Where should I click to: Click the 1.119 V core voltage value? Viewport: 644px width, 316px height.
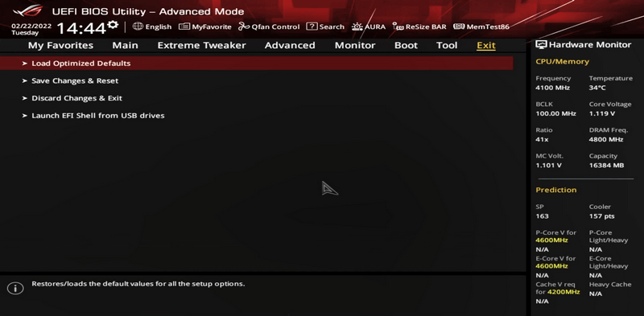pos(601,113)
